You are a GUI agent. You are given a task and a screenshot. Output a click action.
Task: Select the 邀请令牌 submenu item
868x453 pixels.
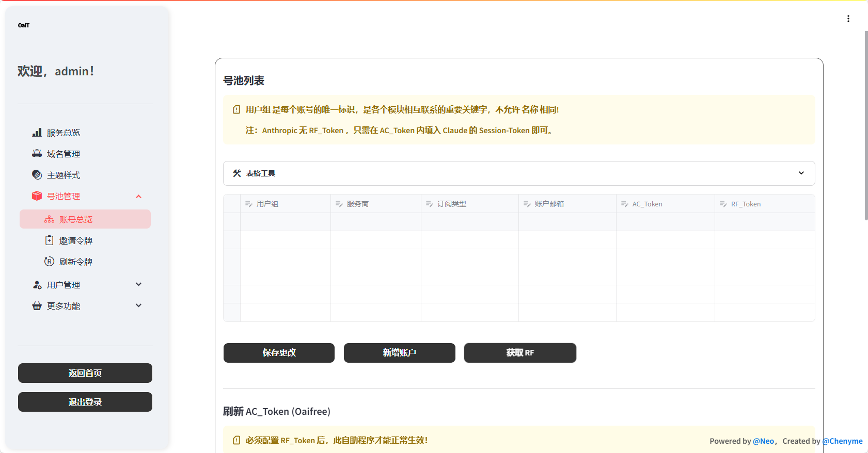tap(85, 240)
